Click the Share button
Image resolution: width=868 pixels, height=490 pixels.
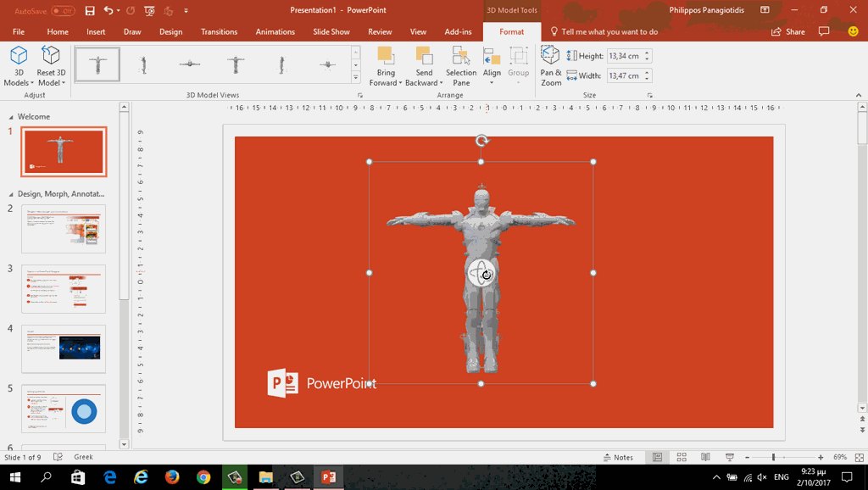[788, 31]
